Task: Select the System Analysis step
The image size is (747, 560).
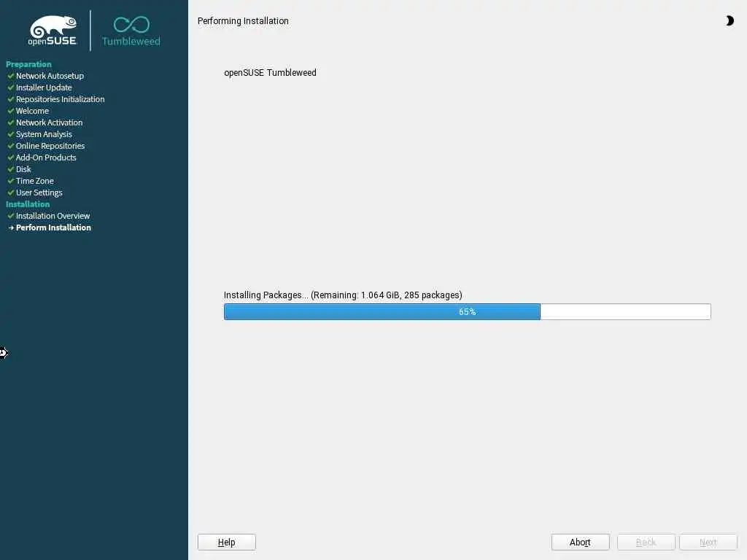Action: [x=44, y=134]
